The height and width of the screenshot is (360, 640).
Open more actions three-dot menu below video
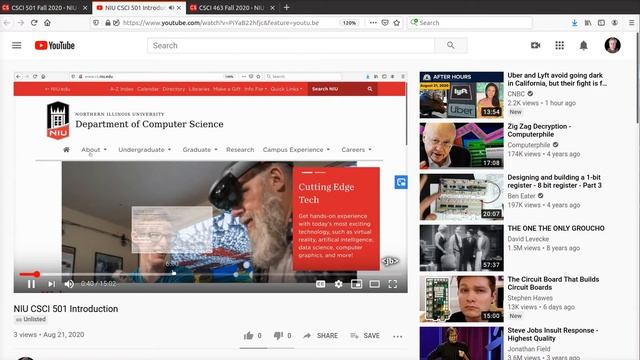coord(398,336)
